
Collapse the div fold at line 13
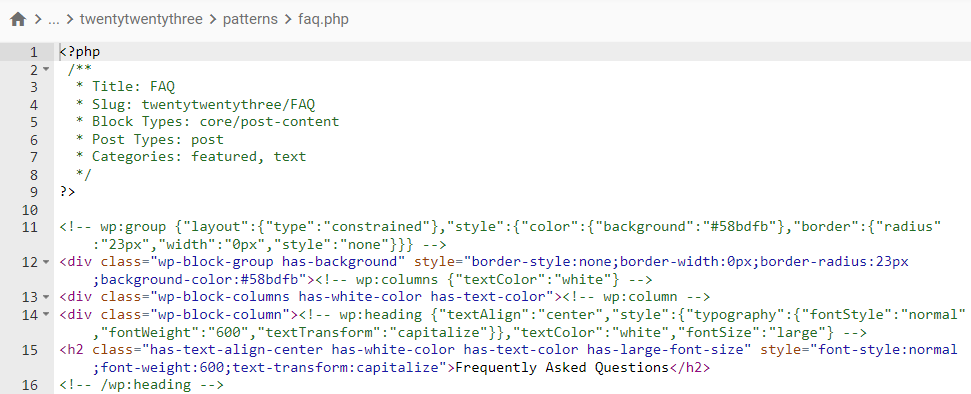(x=46, y=297)
